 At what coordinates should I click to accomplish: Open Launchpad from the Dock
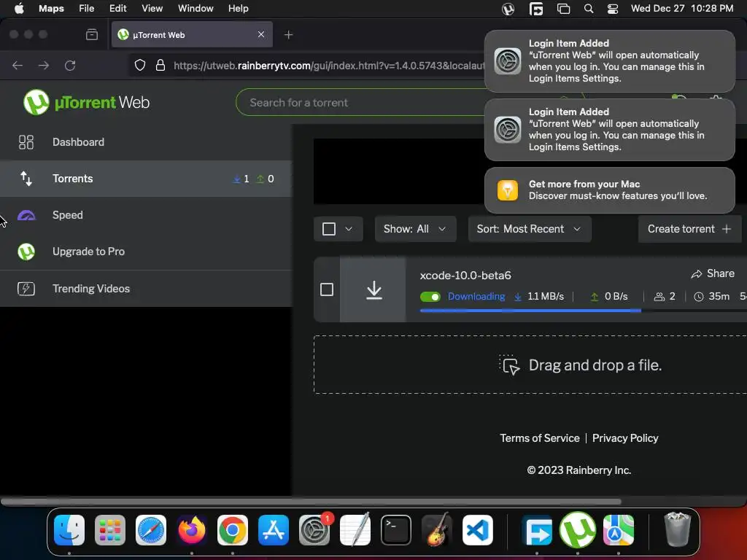(110, 530)
